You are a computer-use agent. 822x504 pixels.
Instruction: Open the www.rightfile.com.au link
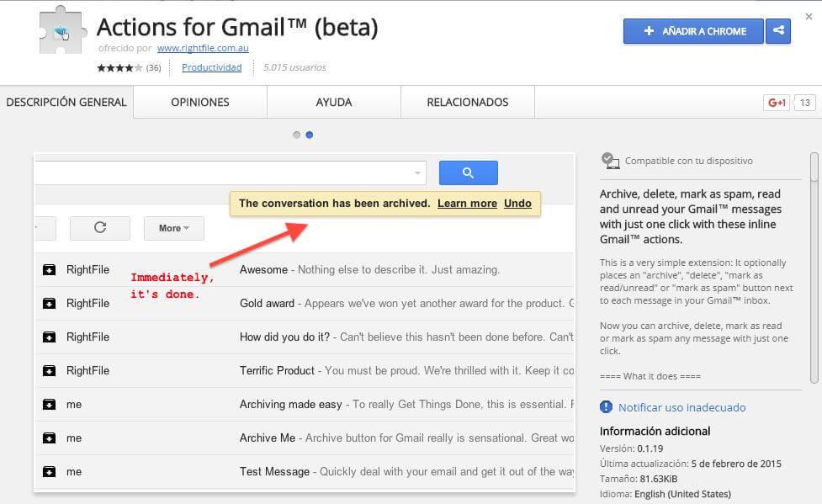point(203,48)
